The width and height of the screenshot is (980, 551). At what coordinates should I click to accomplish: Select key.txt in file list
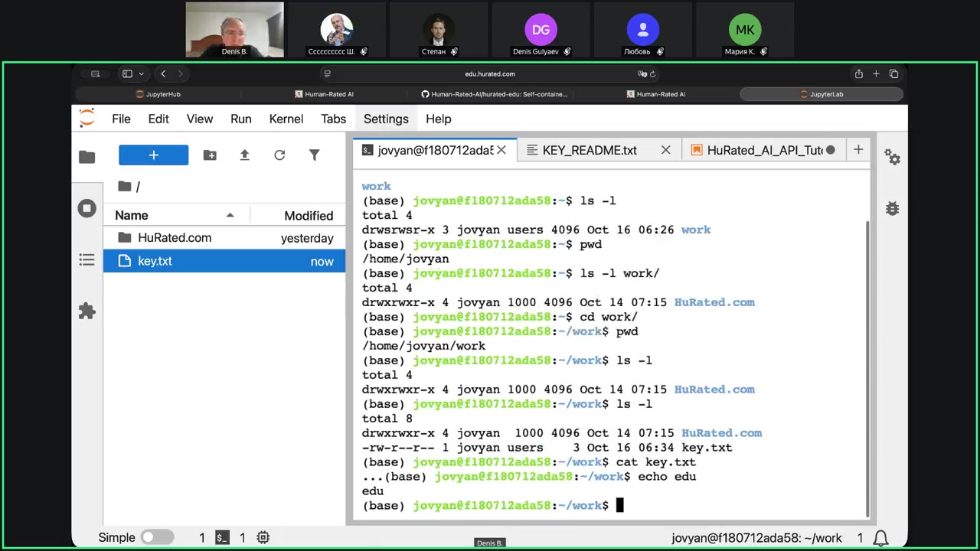[155, 261]
